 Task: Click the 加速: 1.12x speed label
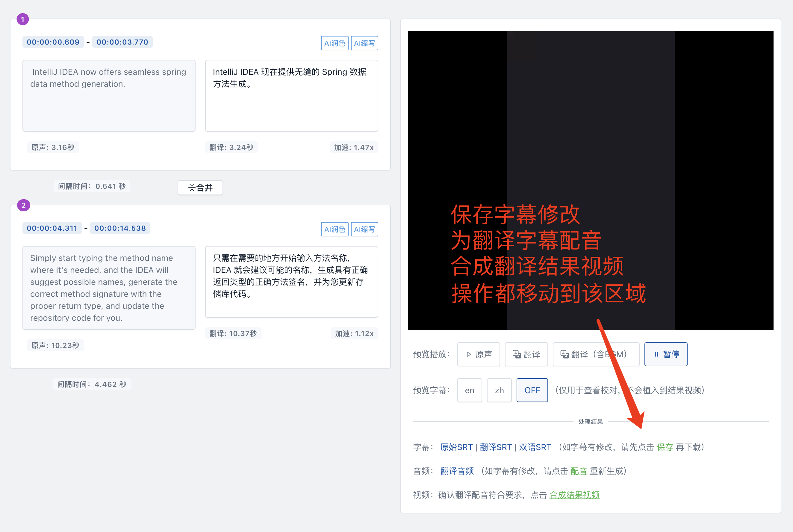click(355, 334)
